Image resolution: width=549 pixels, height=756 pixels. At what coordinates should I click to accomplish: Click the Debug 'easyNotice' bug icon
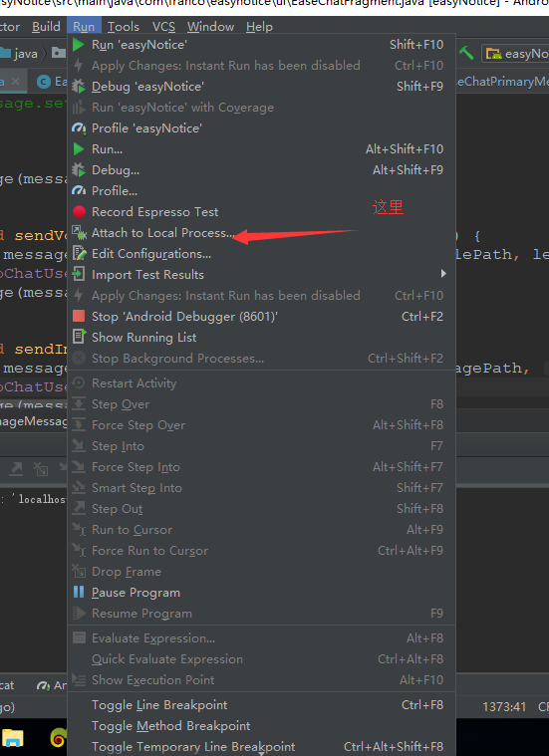pos(78,87)
